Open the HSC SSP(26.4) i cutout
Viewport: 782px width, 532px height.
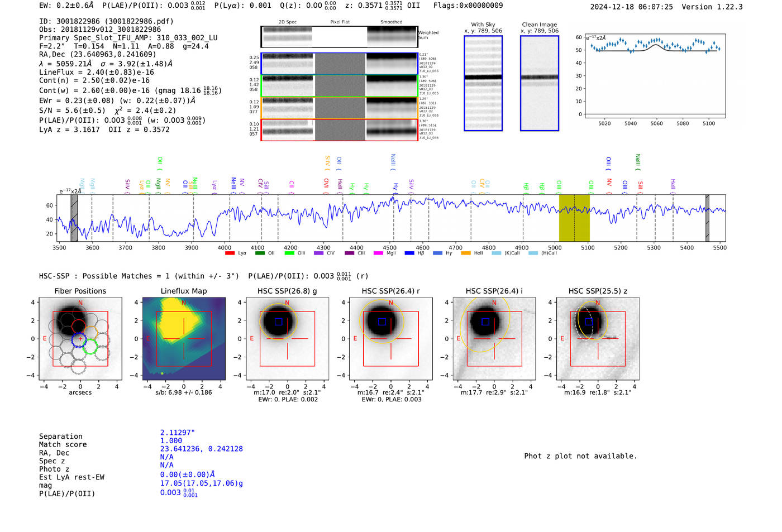click(x=494, y=338)
